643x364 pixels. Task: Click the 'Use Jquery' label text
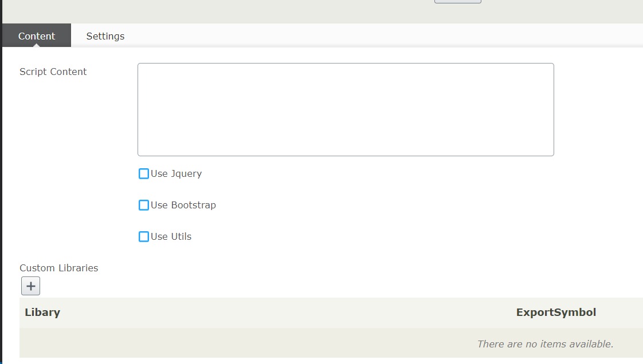point(177,173)
